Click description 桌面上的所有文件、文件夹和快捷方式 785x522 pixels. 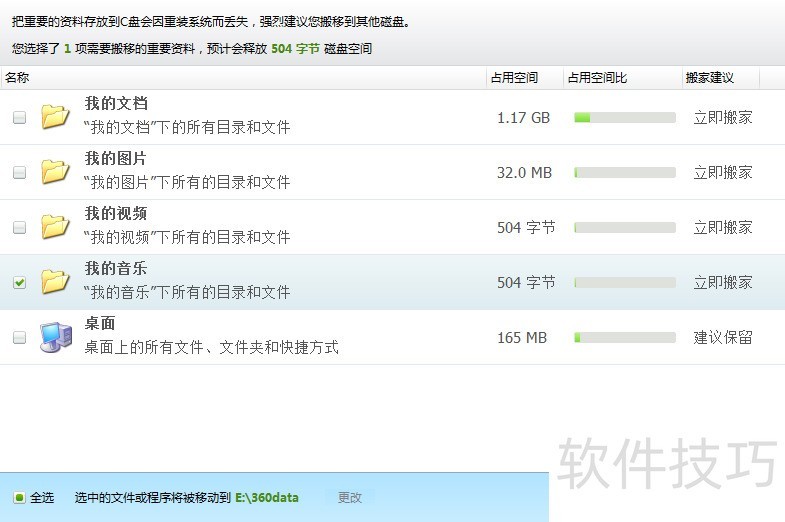(211, 347)
